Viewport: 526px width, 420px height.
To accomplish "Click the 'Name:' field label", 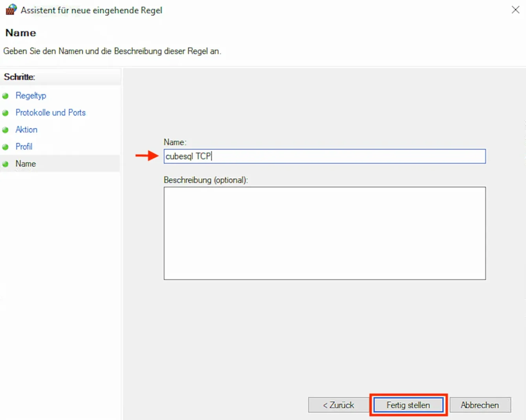I will (x=175, y=142).
